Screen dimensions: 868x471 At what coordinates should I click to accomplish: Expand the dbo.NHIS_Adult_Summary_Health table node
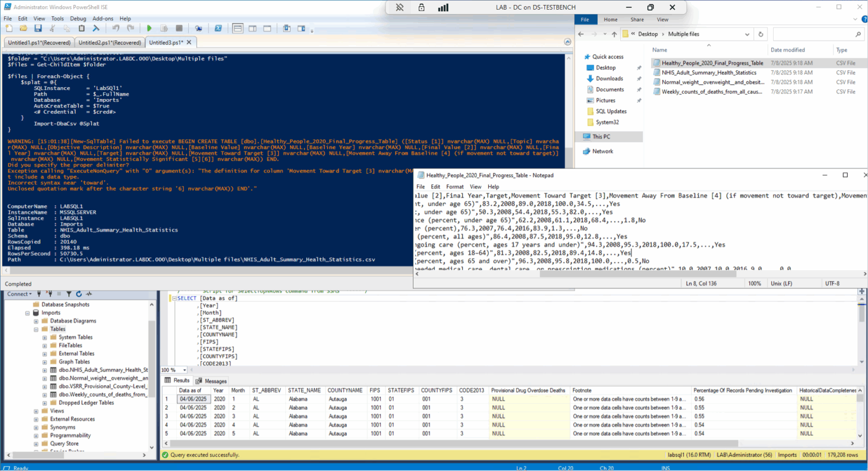[x=45, y=370]
